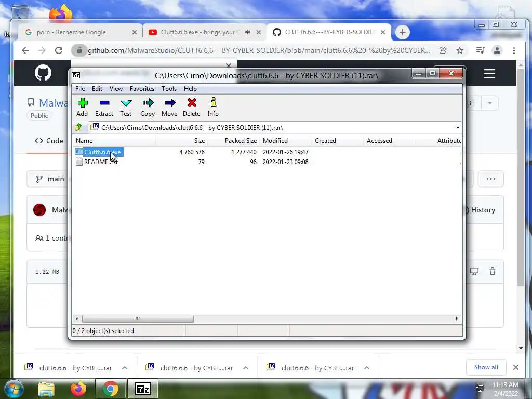This screenshot has height=399, width=532.
Task: Click the archive path address field
Action: [x=271, y=128]
